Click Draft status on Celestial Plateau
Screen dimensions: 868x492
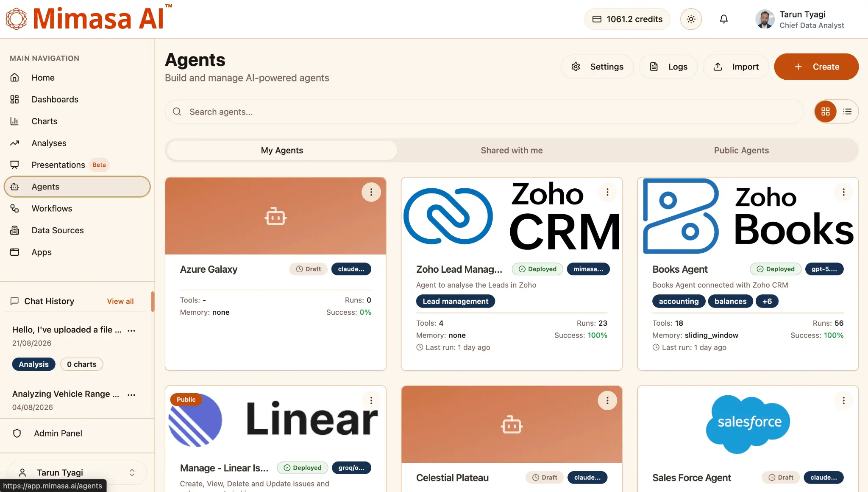(x=545, y=478)
